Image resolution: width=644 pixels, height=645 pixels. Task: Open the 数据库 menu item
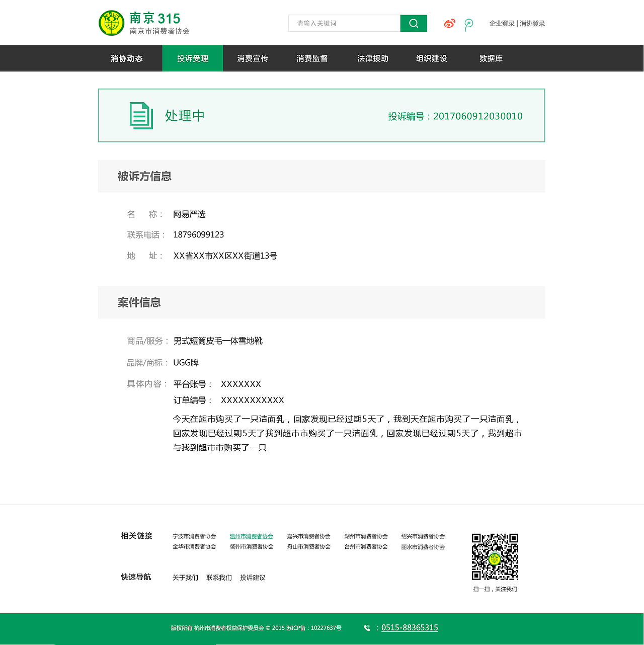point(491,58)
